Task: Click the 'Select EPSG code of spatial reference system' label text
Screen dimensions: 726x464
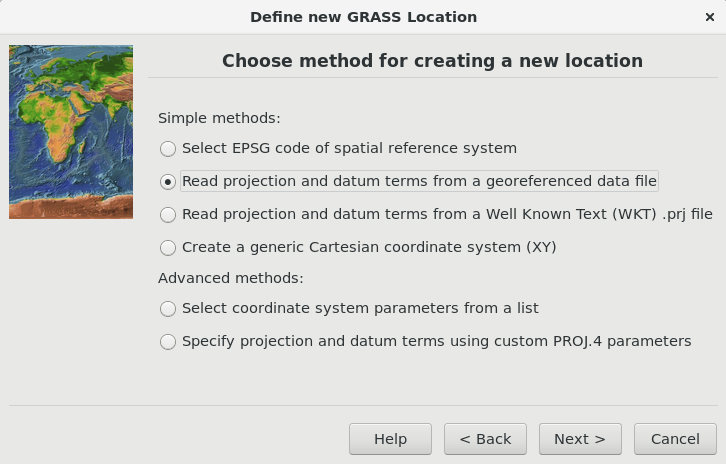Action: pyautogui.click(x=349, y=148)
